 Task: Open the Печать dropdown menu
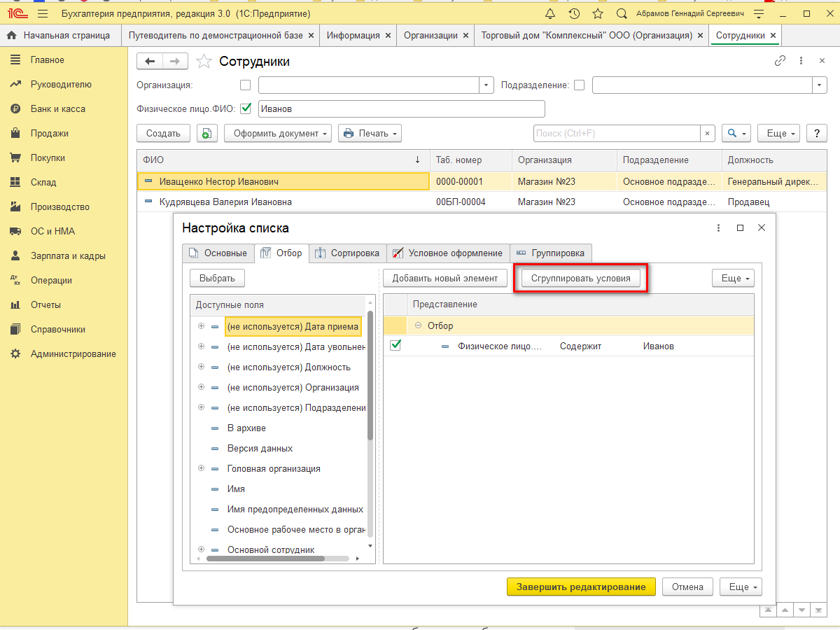(x=370, y=133)
